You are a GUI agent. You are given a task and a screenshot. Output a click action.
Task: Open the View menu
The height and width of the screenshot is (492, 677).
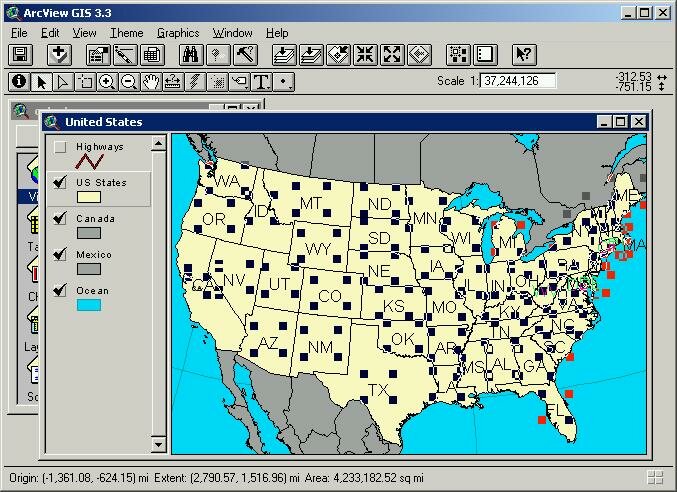pyautogui.click(x=84, y=33)
